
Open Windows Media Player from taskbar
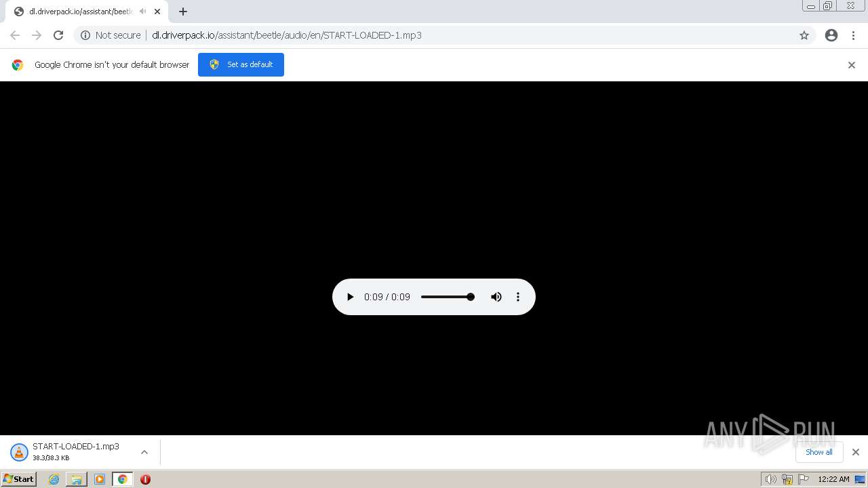(x=100, y=479)
